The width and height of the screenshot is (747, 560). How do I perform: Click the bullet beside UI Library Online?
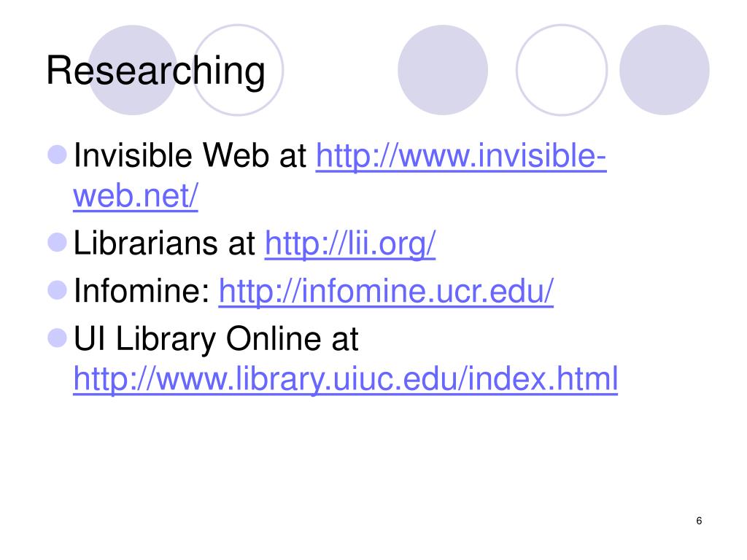click(57, 338)
